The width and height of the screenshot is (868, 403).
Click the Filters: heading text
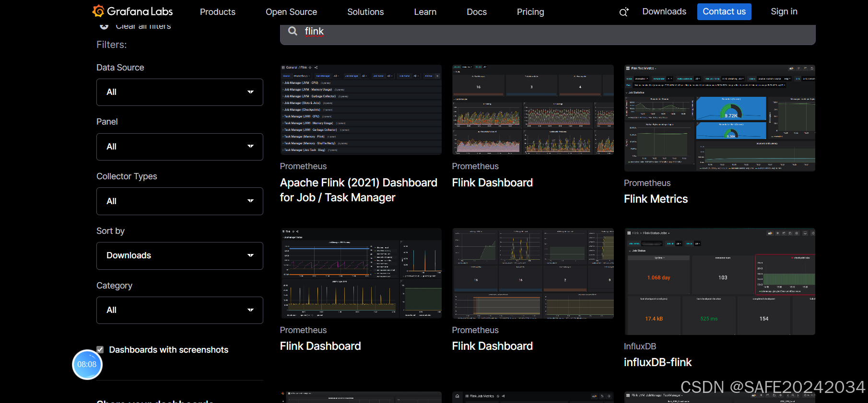click(x=112, y=45)
